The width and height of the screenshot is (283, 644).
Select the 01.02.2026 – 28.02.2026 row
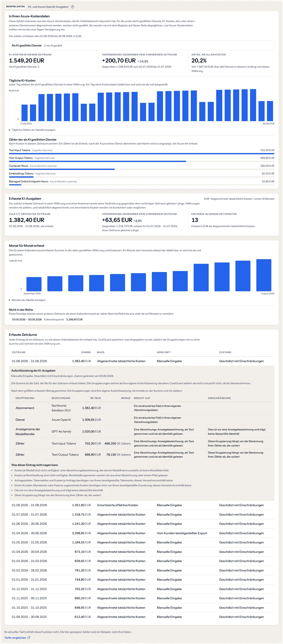coord(141,570)
